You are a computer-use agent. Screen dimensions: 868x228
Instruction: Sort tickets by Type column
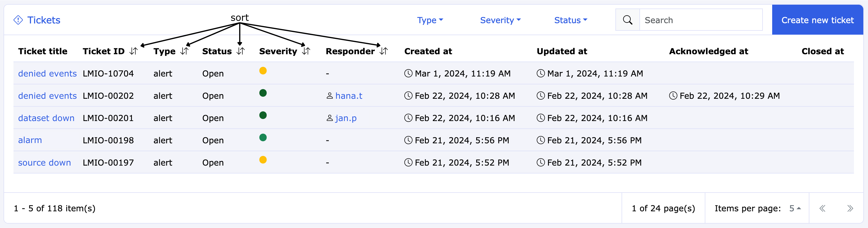184,51
